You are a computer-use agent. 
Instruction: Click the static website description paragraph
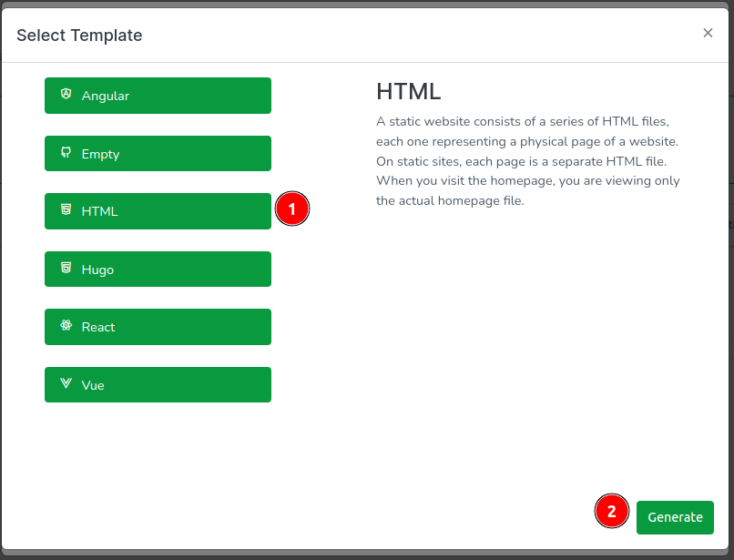coord(528,161)
